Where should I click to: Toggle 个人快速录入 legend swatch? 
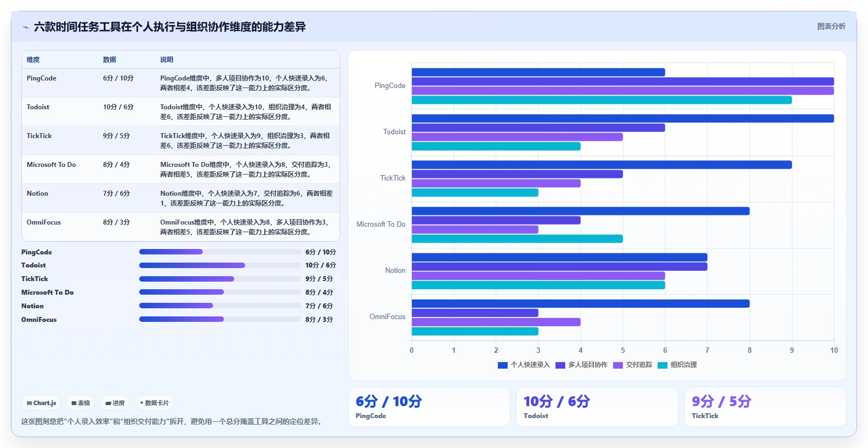502,365
